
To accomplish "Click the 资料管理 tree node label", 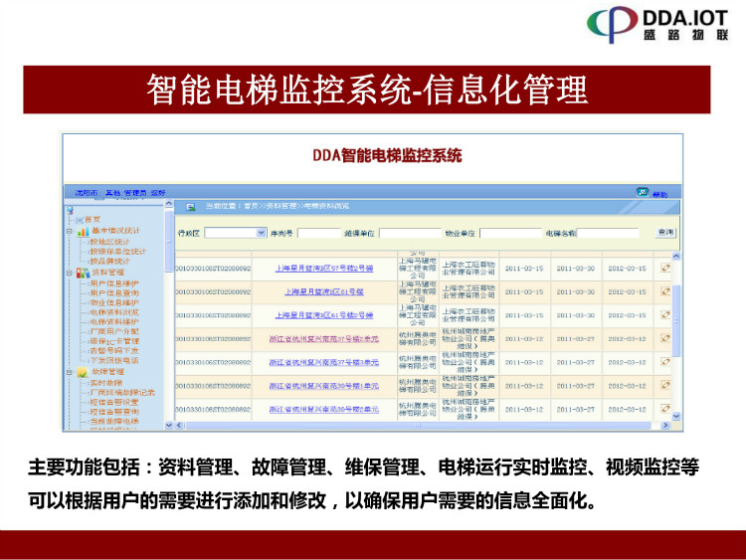I will [108, 273].
